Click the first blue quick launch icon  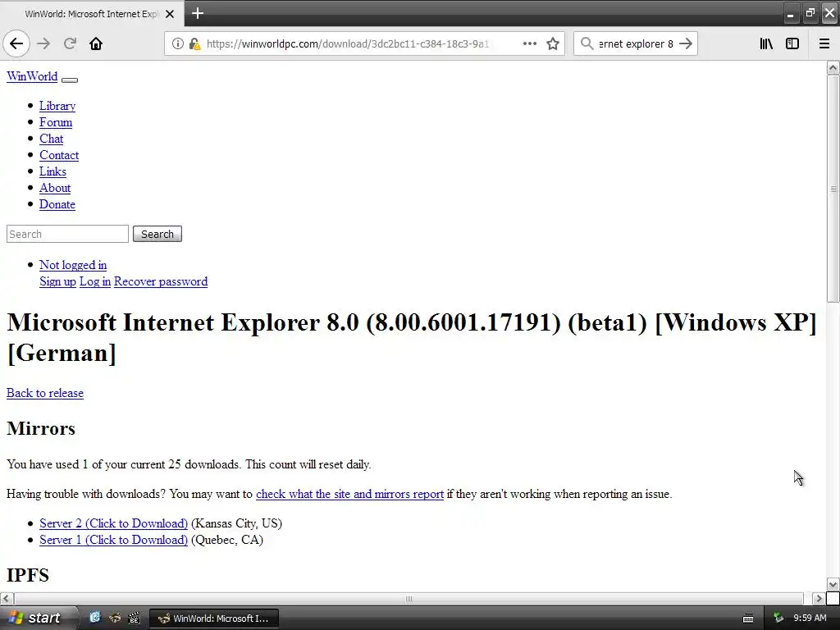pyautogui.click(x=95, y=618)
